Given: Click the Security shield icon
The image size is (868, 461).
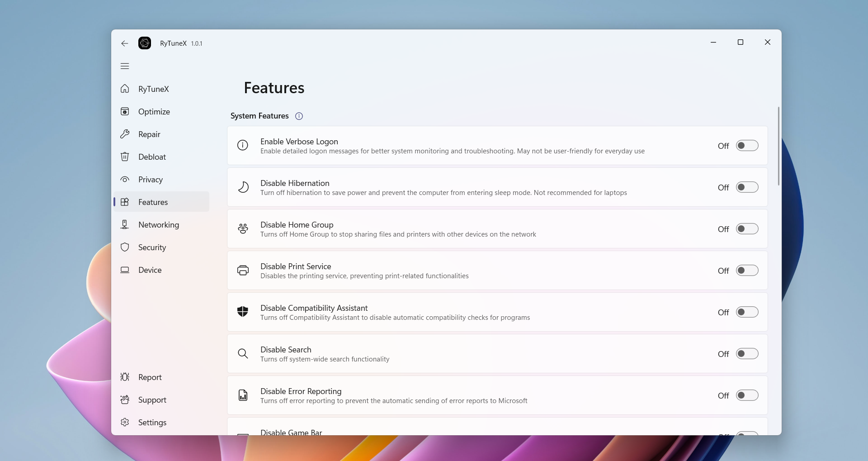Looking at the screenshot, I should 125,247.
